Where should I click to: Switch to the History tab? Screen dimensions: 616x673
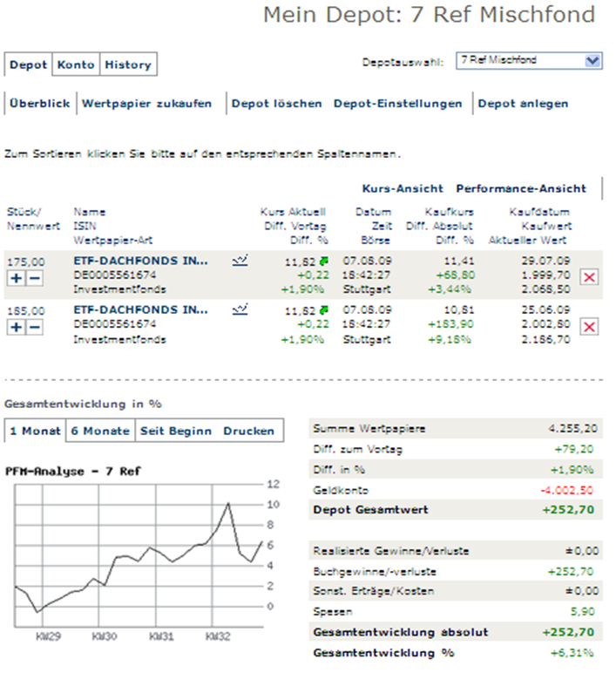click(x=127, y=65)
